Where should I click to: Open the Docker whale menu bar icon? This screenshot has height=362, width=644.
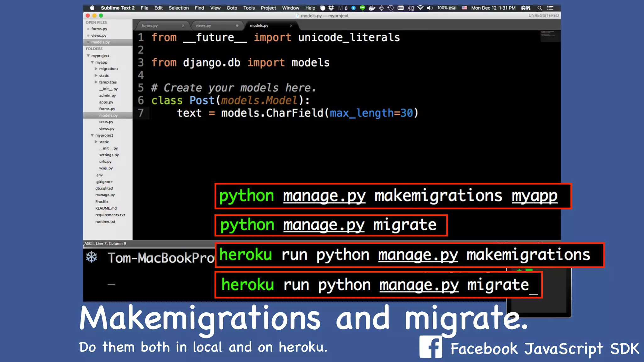point(372,8)
